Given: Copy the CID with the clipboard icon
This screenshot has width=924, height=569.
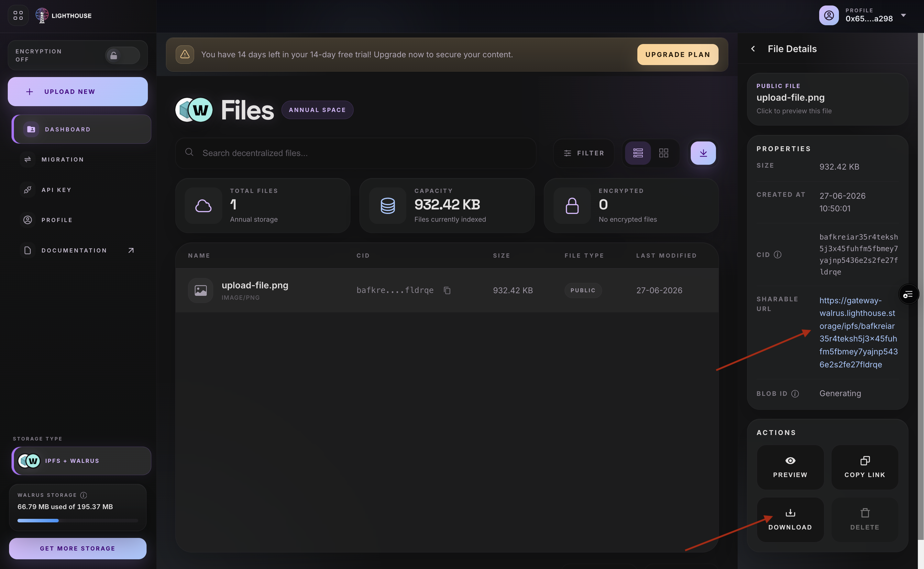Looking at the screenshot, I should [x=447, y=291].
